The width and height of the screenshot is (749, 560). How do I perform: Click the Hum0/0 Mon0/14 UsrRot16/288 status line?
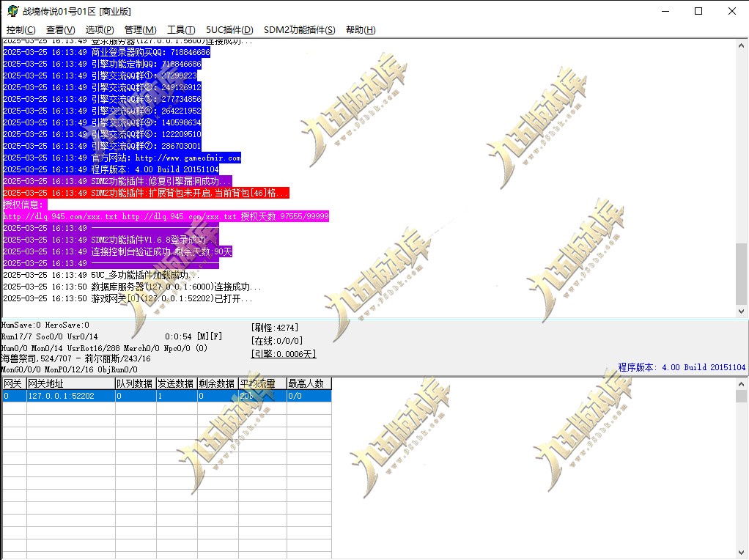(x=104, y=348)
